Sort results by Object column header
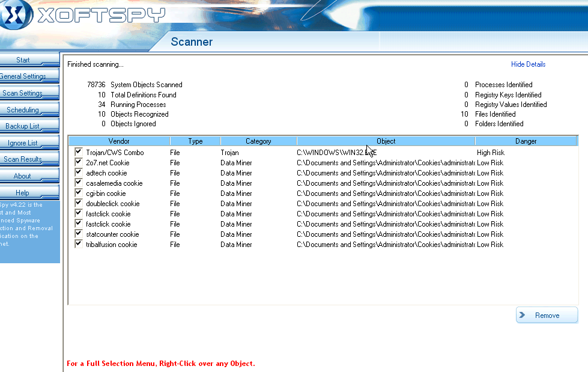Screen dimensions: 588x372 pyautogui.click(x=386, y=141)
